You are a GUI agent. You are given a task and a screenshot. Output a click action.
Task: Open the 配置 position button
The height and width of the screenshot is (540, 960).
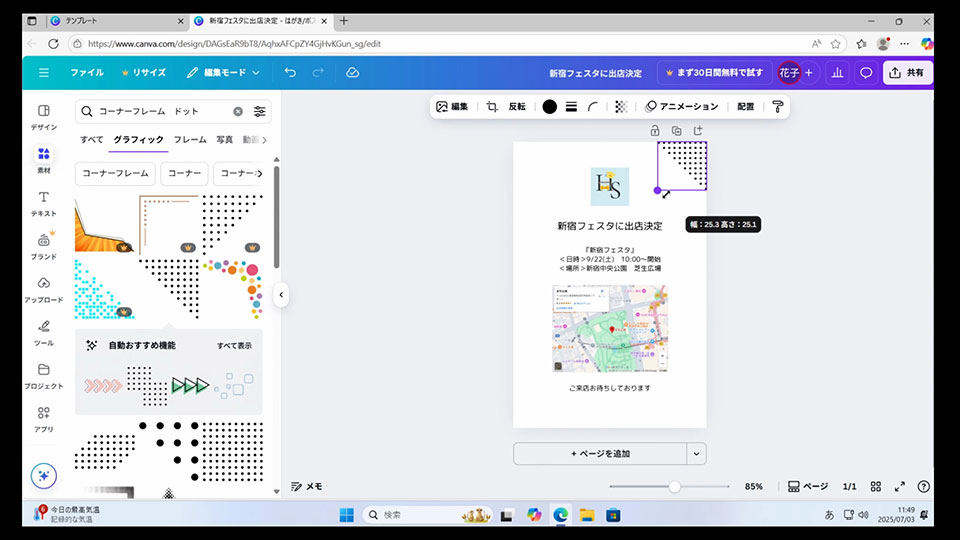coord(745,107)
